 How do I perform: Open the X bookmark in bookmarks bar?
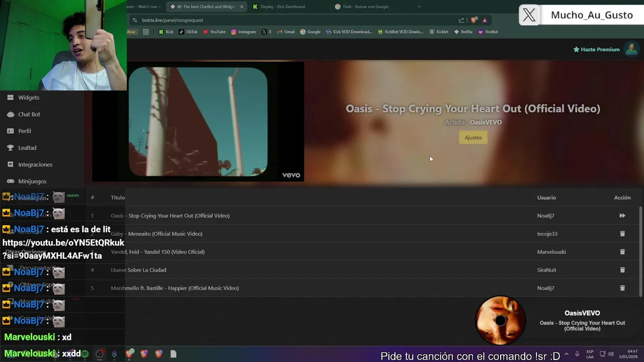[267, 32]
